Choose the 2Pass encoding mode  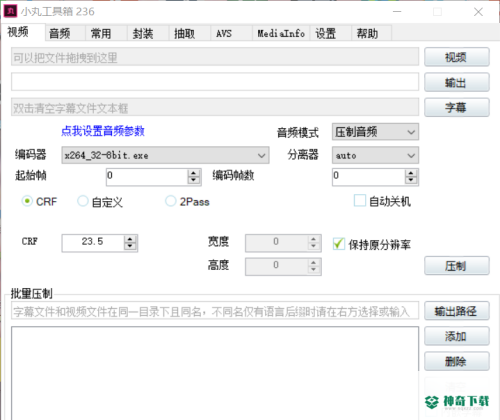click(x=170, y=201)
